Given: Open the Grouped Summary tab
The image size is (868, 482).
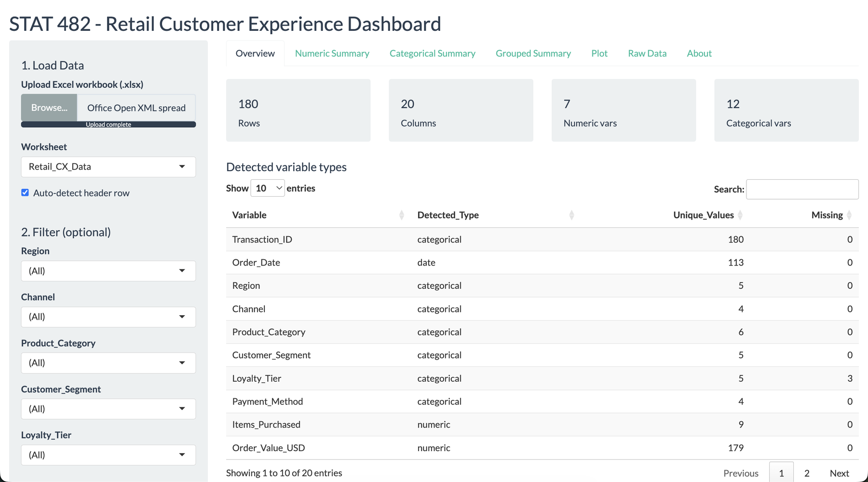Looking at the screenshot, I should pyautogui.click(x=533, y=54).
